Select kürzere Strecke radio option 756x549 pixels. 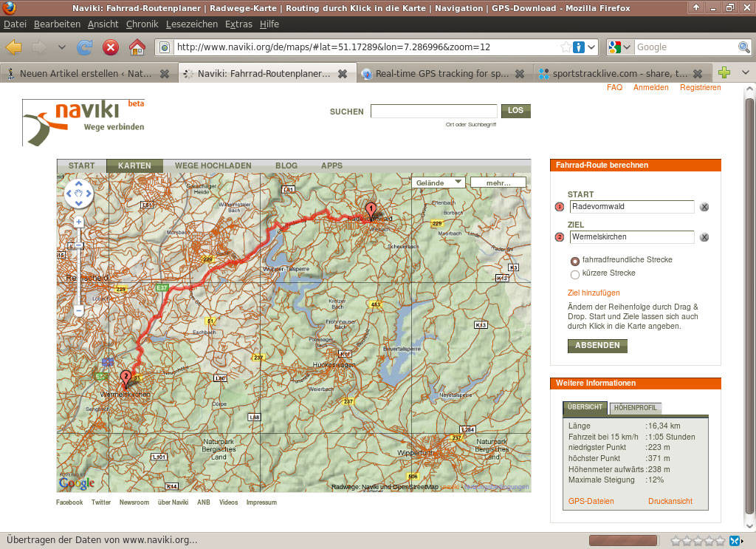pyautogui.click(x=575, y=274)
